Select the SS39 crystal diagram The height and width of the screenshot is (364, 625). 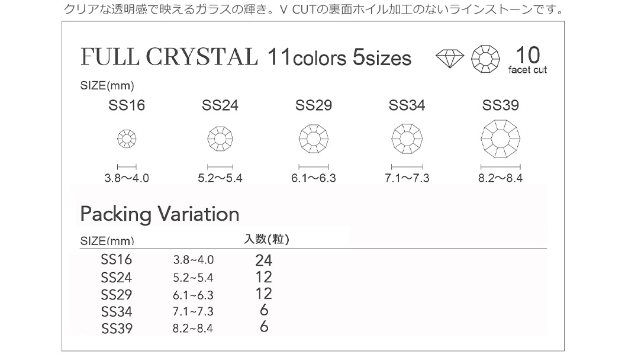point(500,138)
